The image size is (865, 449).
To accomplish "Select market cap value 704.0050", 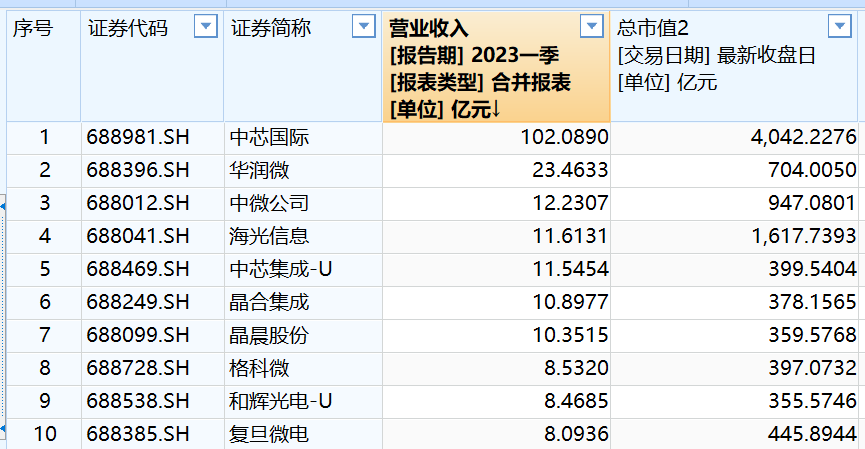I will click(x=813, y=170).
